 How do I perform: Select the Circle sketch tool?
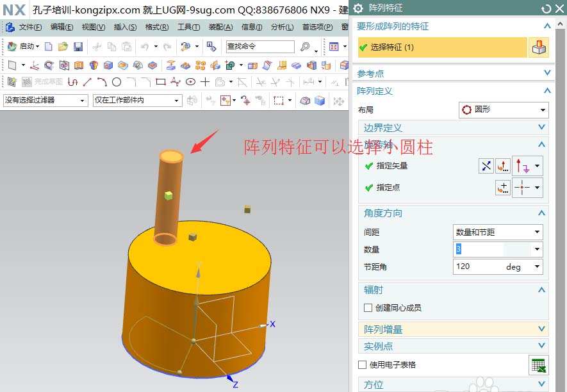coord(117,82)
